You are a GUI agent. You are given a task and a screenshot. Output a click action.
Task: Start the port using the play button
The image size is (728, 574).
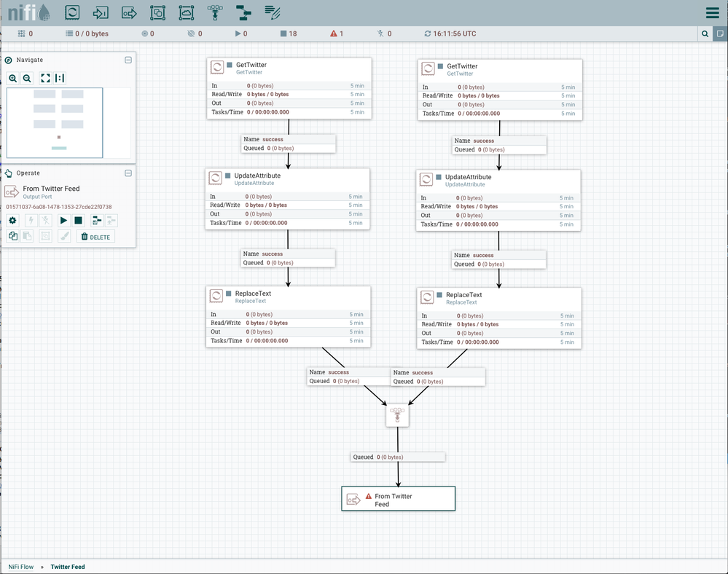[x=63, y=220]
